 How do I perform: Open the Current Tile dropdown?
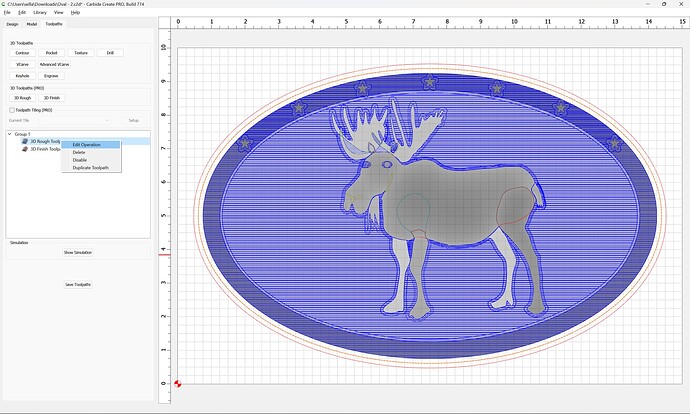(59, 120)
